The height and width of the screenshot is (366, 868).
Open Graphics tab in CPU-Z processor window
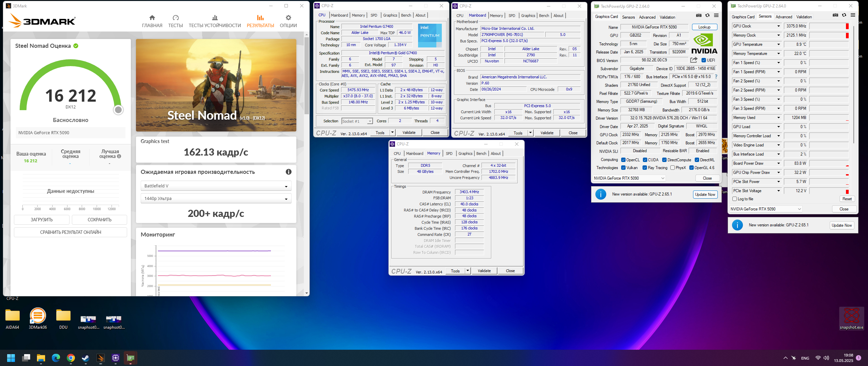click(x=390, y=15)
